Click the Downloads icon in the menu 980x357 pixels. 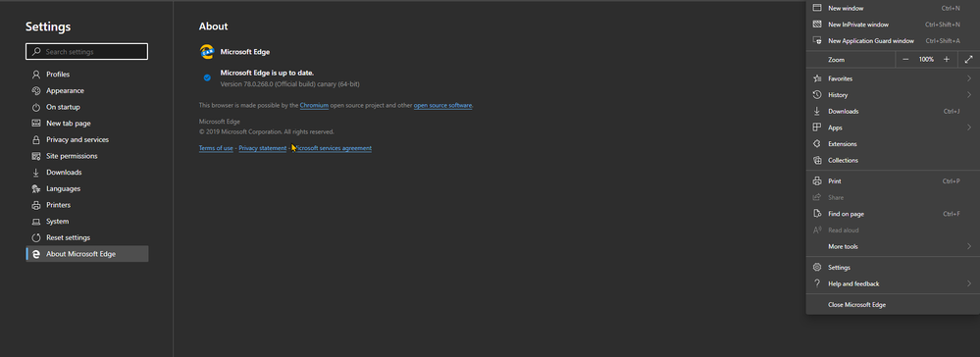tap(816, 111)
